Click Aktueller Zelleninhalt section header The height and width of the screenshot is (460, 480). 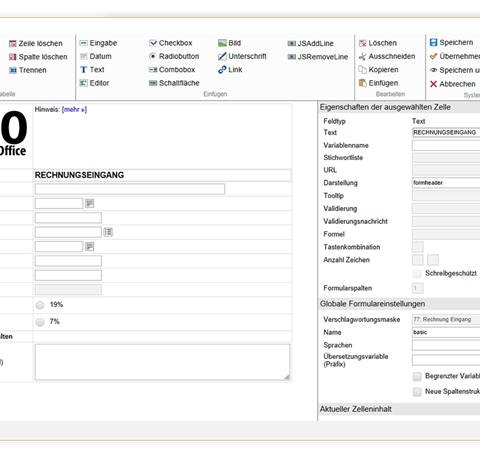tap(399, 409)
